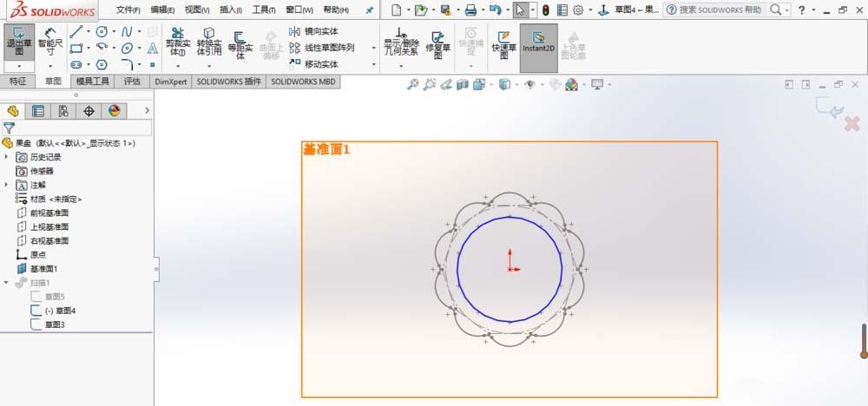Open the Display/Delete Relations dropdown arrow

point(401,66)
